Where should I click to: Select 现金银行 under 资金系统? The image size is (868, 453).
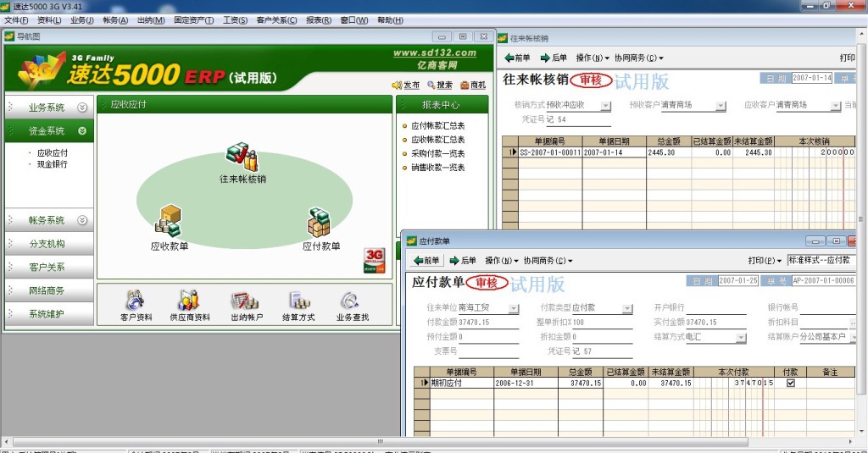52,164
